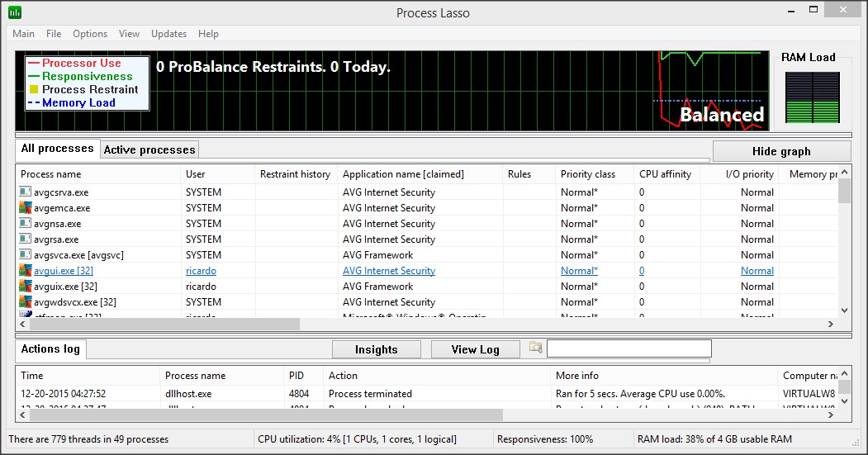The width and height of the screenshot is (868, 455).
Task: Open the Options menu
Action: pyautogui.click(x=90, y=34)
